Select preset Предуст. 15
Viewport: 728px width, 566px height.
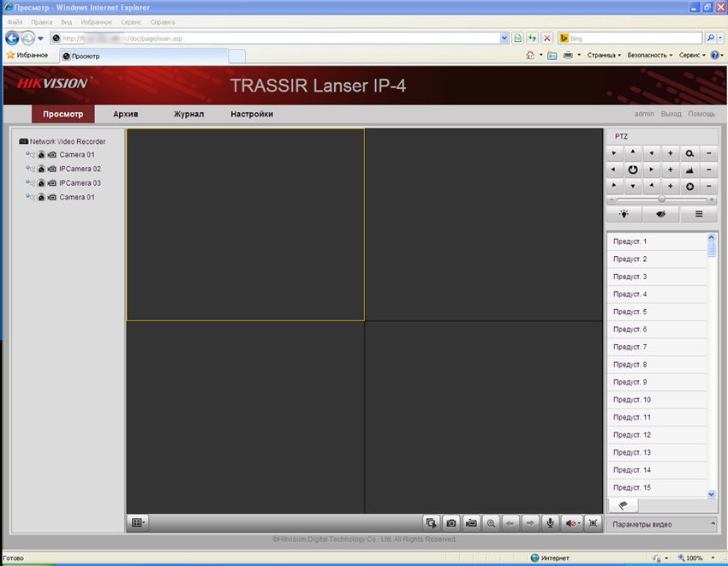tap(657, 487)
